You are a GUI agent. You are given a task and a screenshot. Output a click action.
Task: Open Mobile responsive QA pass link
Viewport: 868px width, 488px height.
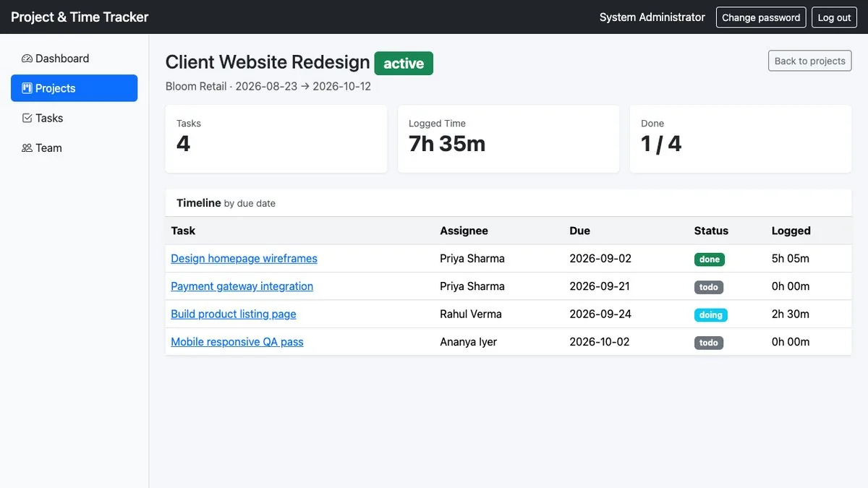[x=237, y=342]
